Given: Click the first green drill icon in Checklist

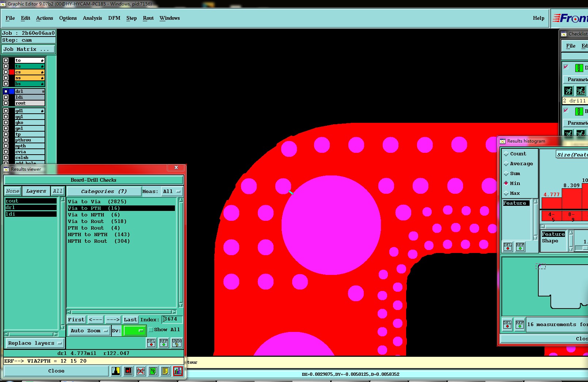Looking at the screenshot, I should tap(579, 68).
